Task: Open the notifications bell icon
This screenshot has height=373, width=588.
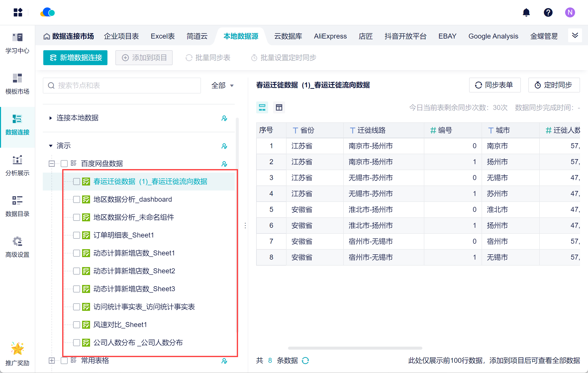Action: point(526,12)
